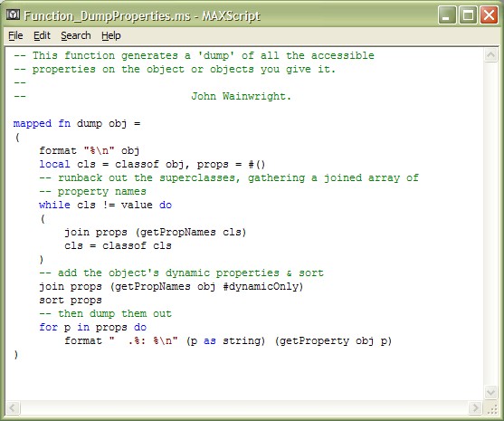Image resolution: width=504 pixels, height=421 pixels.
Task: Open the Search menu
Action: [x=76, y=35]
